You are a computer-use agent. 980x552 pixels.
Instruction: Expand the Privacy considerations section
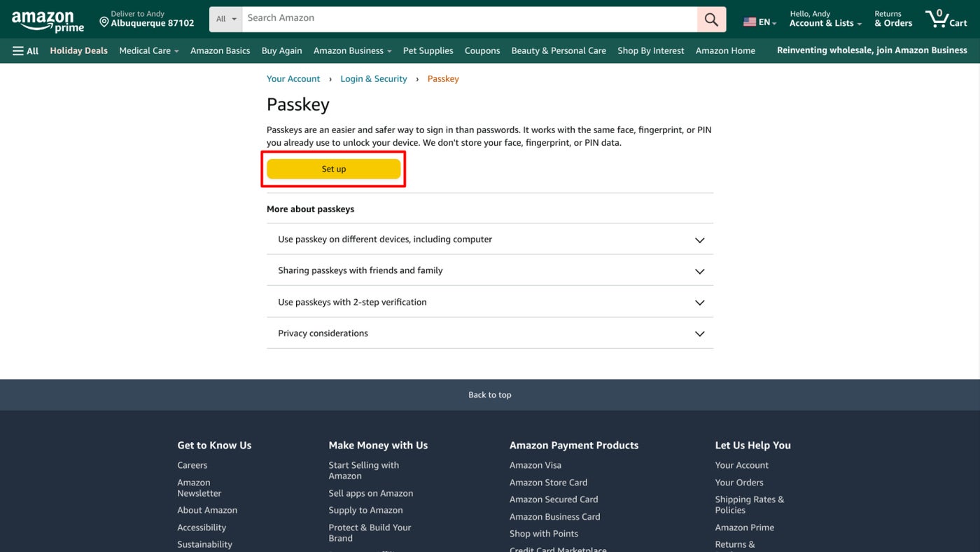tap(490, 333)
